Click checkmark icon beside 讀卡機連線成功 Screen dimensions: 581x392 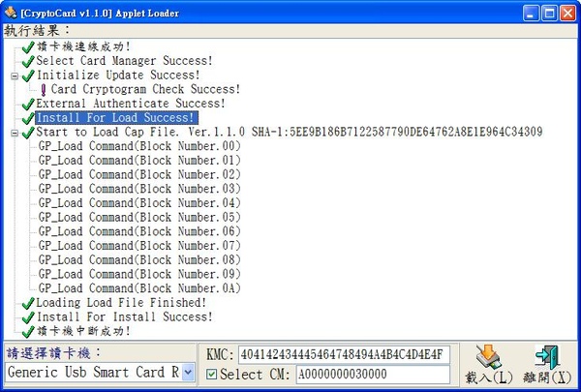tap(28, 47)
